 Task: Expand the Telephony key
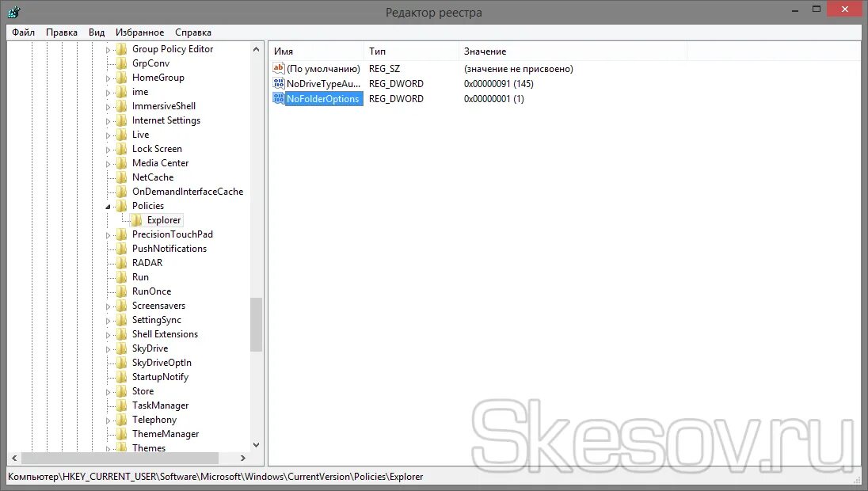pos(108,421)
